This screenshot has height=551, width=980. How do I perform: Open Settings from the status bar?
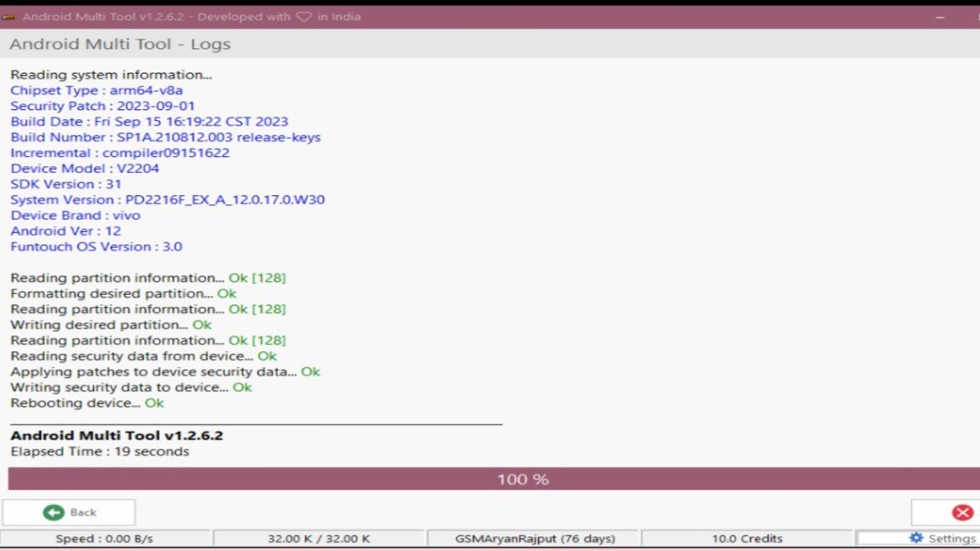tap(942, 539)
